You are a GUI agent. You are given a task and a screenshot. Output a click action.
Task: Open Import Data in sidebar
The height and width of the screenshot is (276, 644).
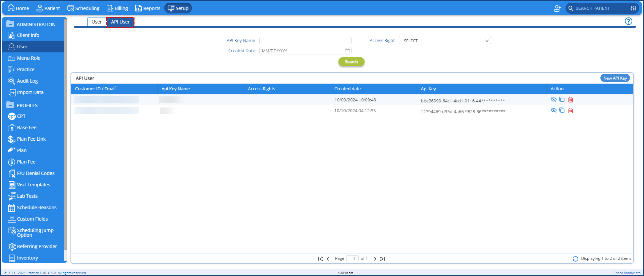(33, 92)
